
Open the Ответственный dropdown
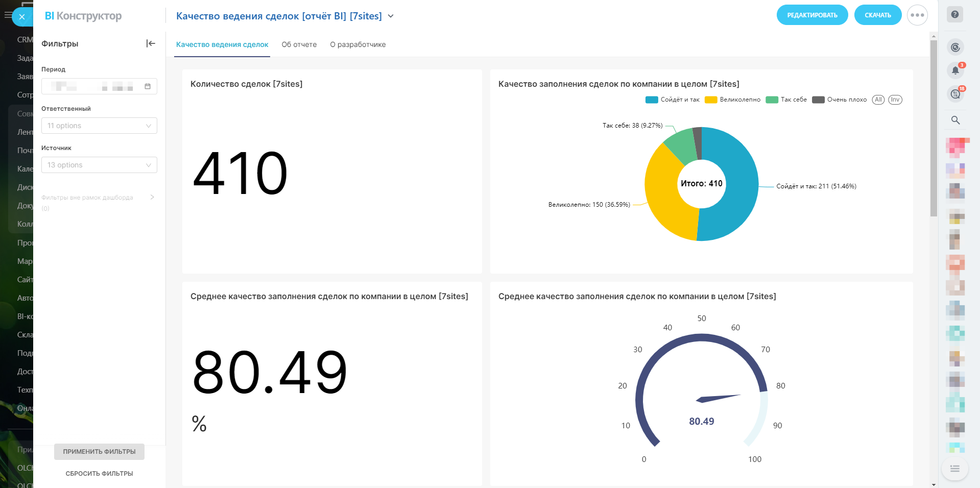tap(99, 126)
